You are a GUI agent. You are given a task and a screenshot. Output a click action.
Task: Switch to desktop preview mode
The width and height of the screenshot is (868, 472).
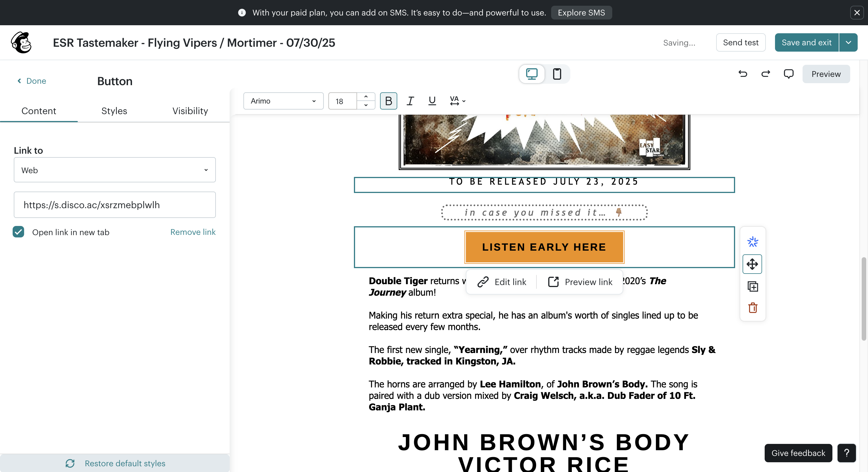coord(532,74)
